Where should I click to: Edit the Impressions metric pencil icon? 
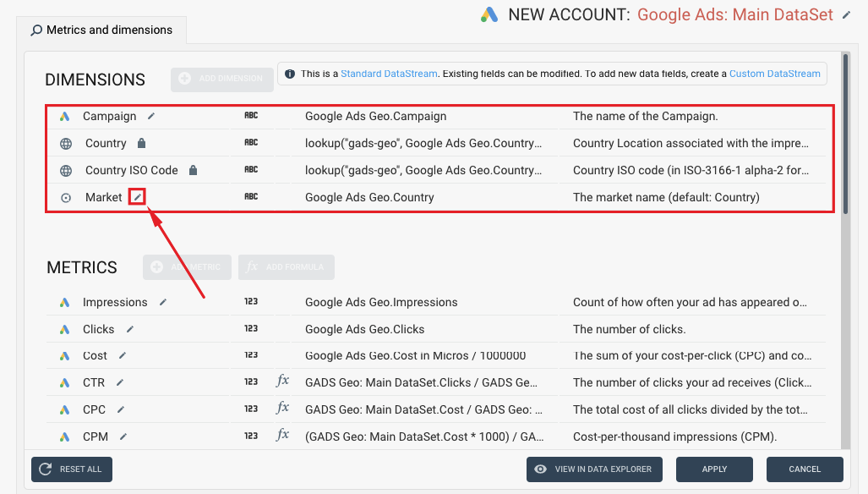(163, 302)
